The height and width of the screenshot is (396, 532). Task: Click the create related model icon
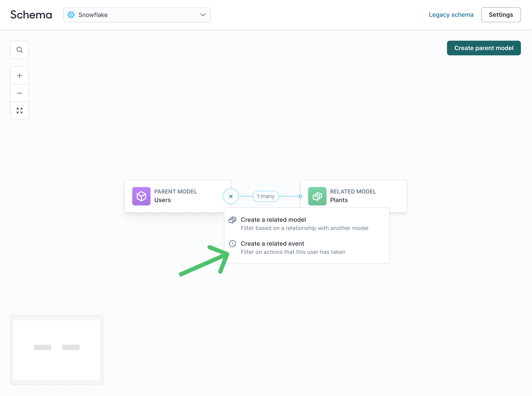pos(233,219)
